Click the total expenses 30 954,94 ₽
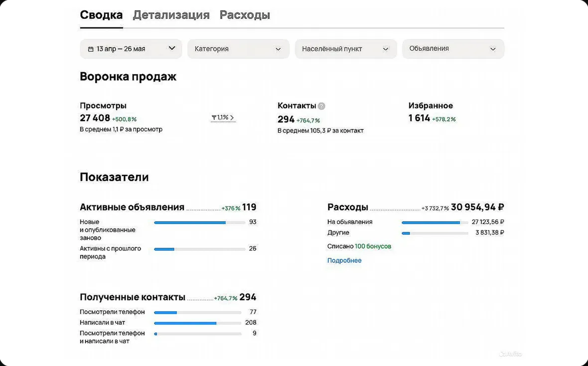 pyautogui.click(x=477, y=207)
